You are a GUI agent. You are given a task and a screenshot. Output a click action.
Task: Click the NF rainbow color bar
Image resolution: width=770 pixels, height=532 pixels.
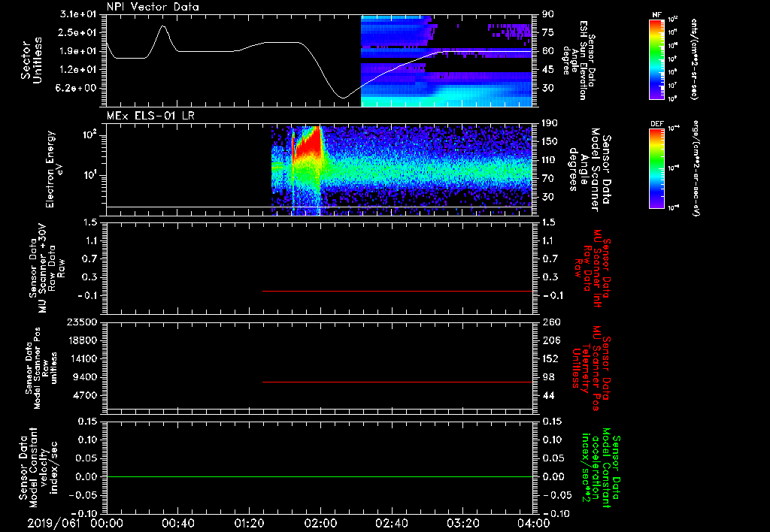pos(656,59)
